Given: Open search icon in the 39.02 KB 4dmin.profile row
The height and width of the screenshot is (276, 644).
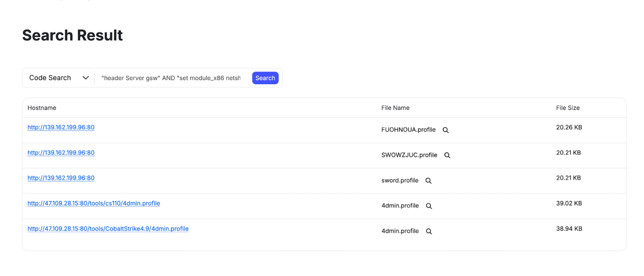Looking at the screenshot, I should (429, 206).
